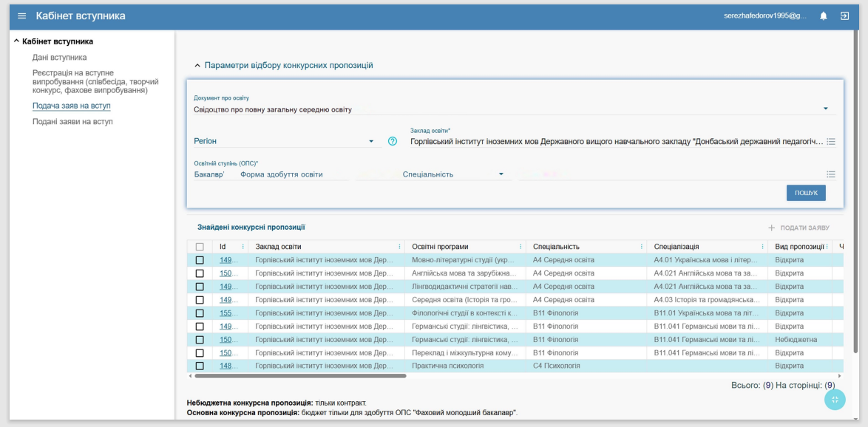
Task: Click the round floating button at bottom right
Action: pyautogui.click(x=835, y=400)
